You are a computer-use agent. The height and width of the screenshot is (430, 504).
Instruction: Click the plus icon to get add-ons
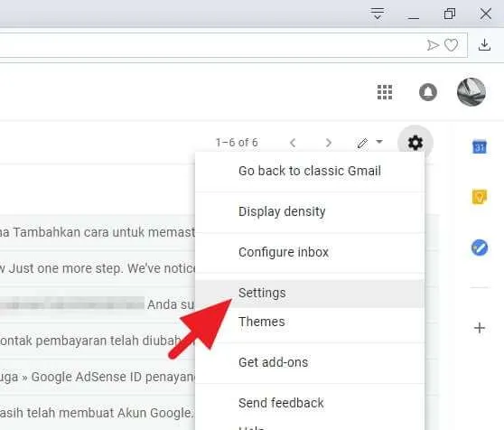[480, 328]
